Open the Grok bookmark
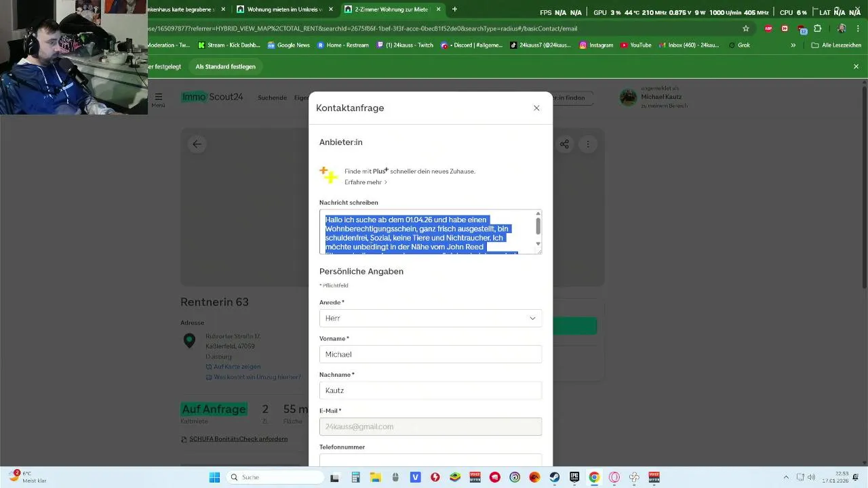Viewport: 868px width, 488px height. tap(739, 45)
